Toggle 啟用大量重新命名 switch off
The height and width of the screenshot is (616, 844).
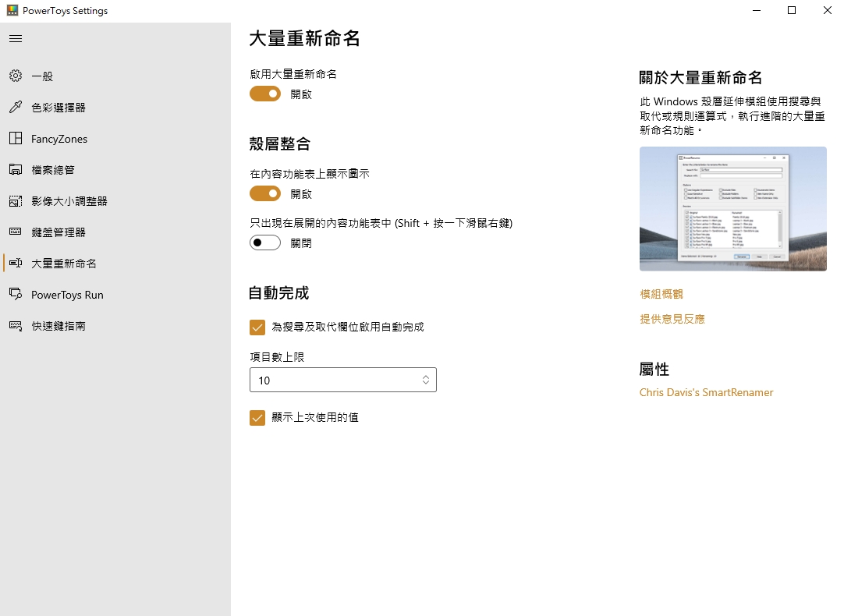[265, 94]
